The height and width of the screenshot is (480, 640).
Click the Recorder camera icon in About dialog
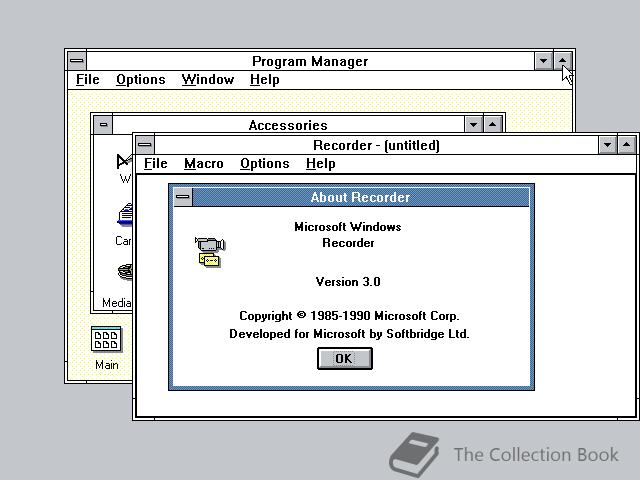(210, 252)
